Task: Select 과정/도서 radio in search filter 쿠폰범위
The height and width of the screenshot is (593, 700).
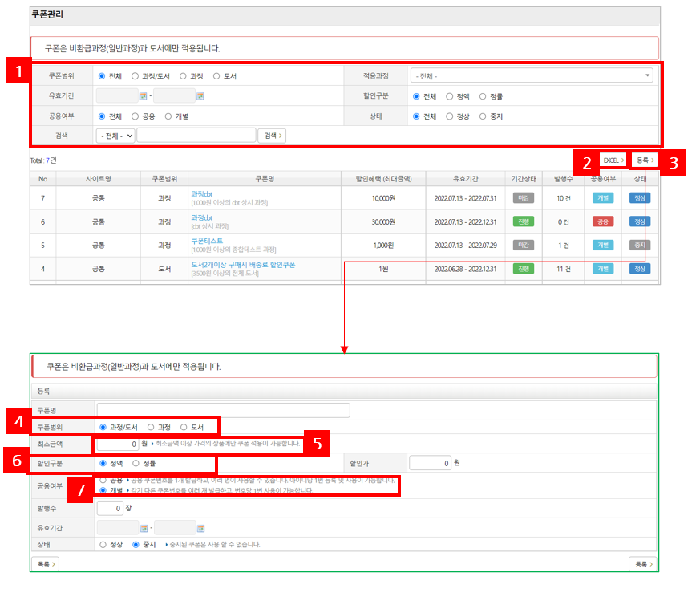Action: [x=136, y=76]
